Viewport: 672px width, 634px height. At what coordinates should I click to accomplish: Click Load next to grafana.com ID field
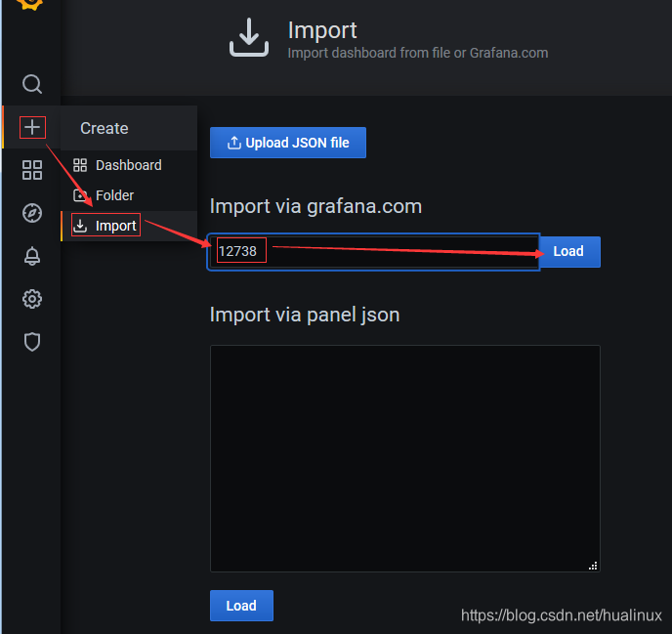[569, 251]
